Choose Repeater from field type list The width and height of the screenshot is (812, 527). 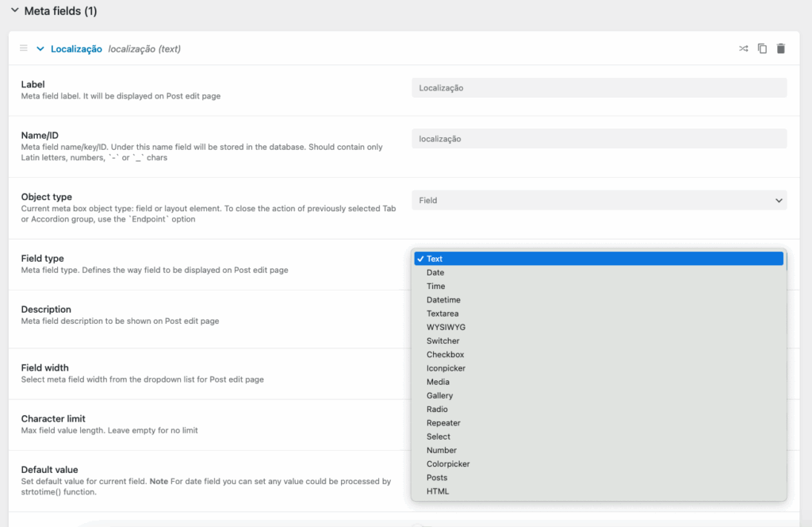click(443, 423)
